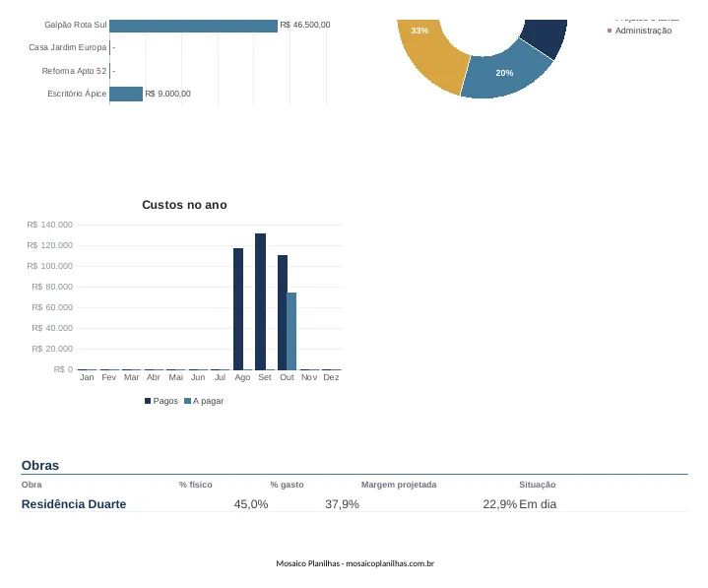Image resolution: width=708 pixels, height=588 pixels.
Task: Click the Mosaico Planilhas footer link
Action: (354, 563)
